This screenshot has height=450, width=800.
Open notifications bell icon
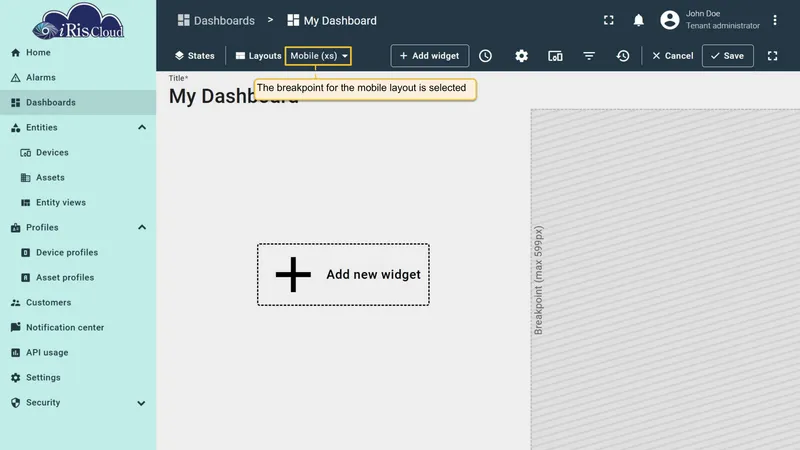pyautogui.click(x=638, y=20)
